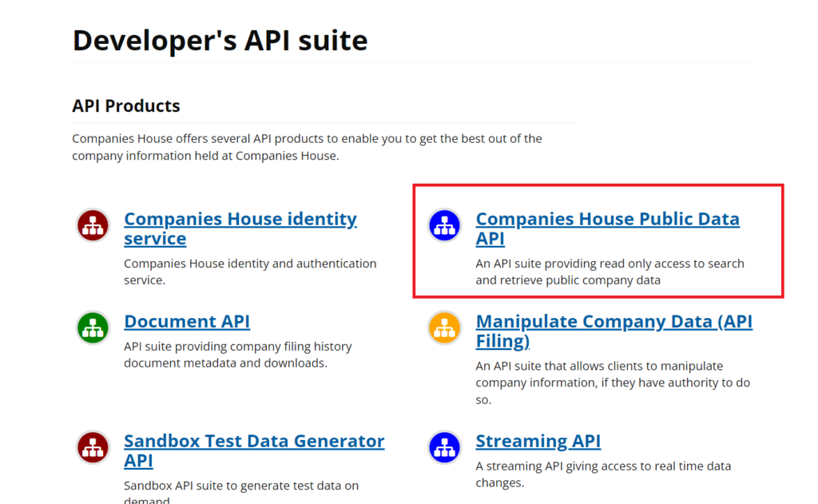Click the hierarchy symbol beside Document API
This screenshot has width=818, height=504.
[93, 327]
